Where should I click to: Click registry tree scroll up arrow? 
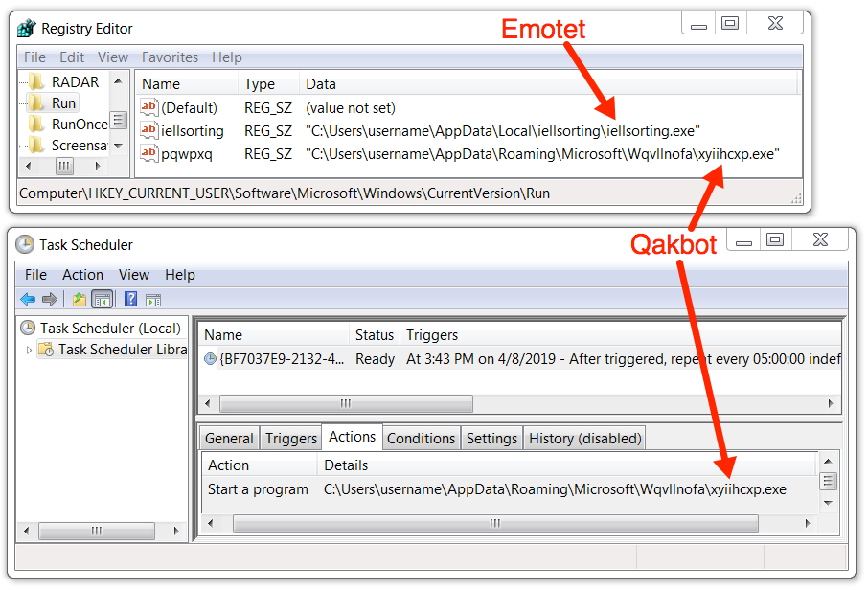tap(118, 81)
